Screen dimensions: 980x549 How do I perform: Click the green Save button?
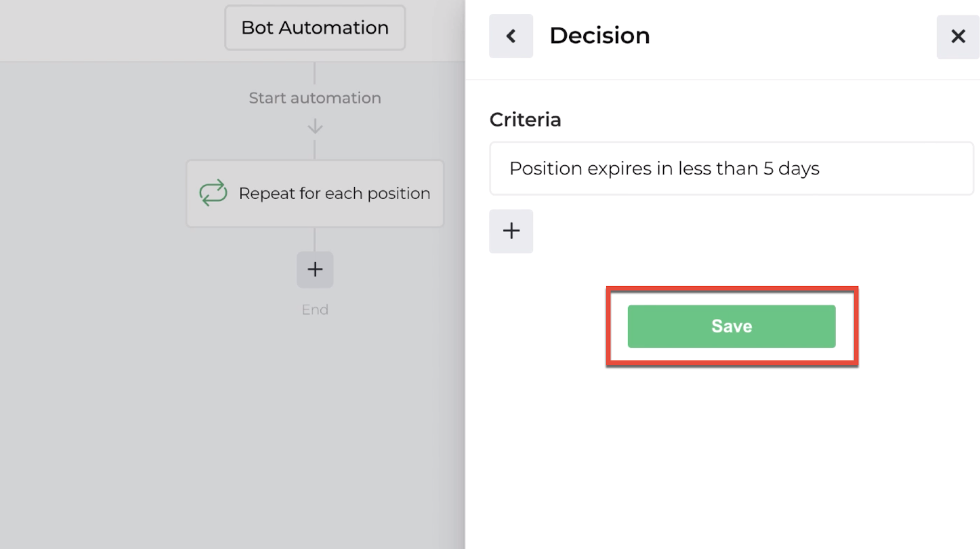pyautogui.click(x=731, y=326)
